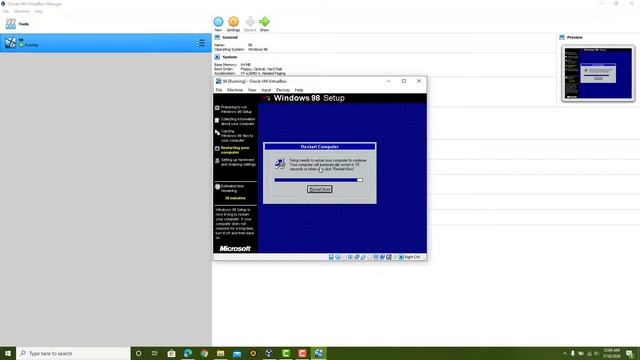Image resolution: width=640 pixels, height=360 pixels.
Task: Open the notification center icon
Action: coord(630,353)
